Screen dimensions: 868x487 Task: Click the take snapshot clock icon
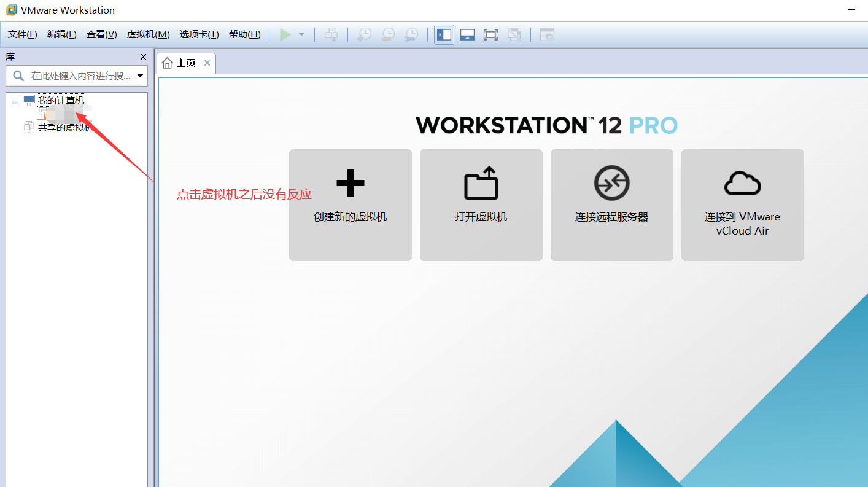(364, 34)
